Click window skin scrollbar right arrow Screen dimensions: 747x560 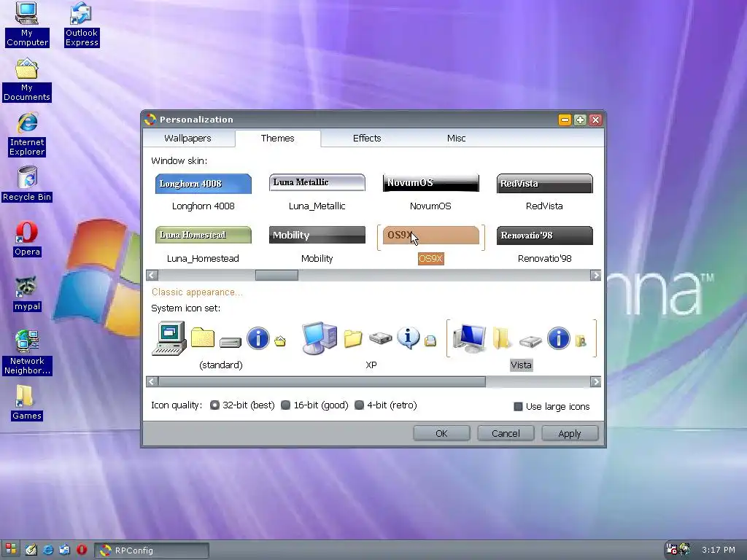click(595, 275)
